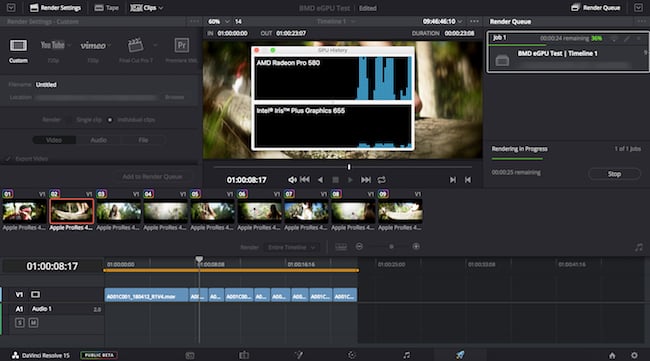The image size is (650, 361).
Task: Stop the render in progress
Action: click(x=614, y=174)
